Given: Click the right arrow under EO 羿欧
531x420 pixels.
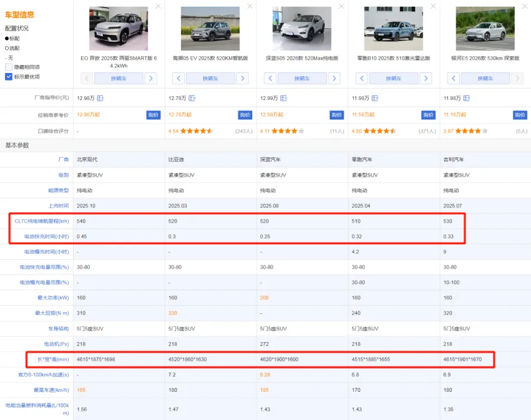Looking at the screenshot, I should click(x=151, y=78).
